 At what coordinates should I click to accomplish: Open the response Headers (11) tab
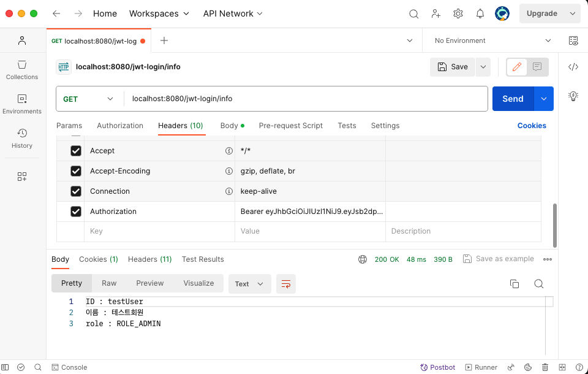coord(149,259)
